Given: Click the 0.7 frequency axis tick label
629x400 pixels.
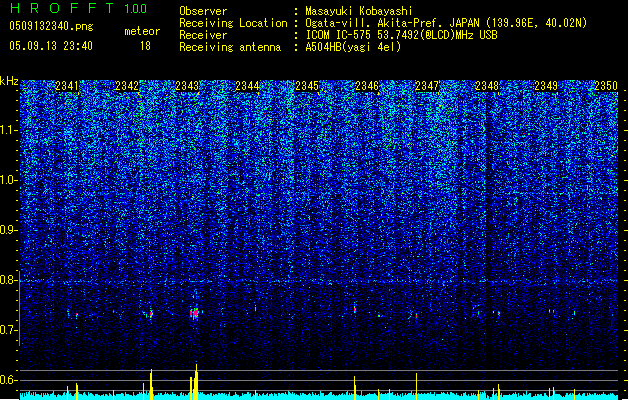Looking at the screenshot, I should (x=9, y=330).
